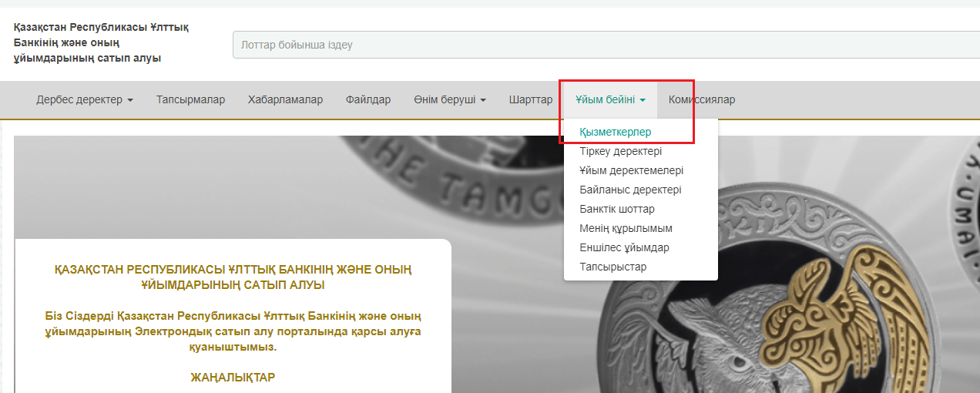Click Банктік шоттар menu entry
Image resolution: width=980 pixels, height=393 pixels.
click(x=617, y=209)
